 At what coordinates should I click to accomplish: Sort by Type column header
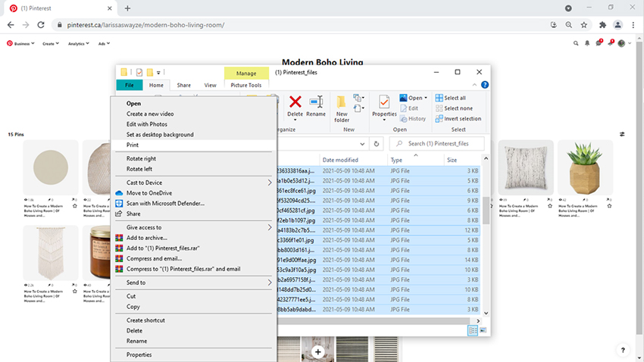point(416,160)
